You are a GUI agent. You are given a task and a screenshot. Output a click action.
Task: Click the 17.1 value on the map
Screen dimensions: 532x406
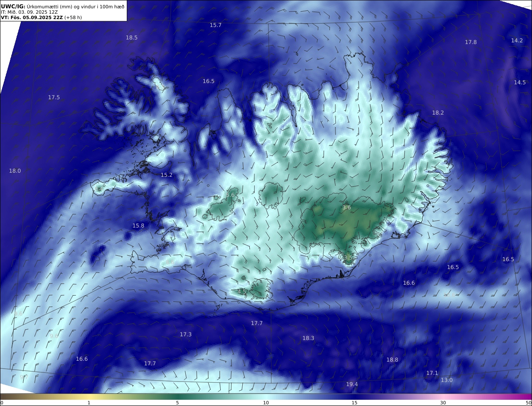point(432,373)
